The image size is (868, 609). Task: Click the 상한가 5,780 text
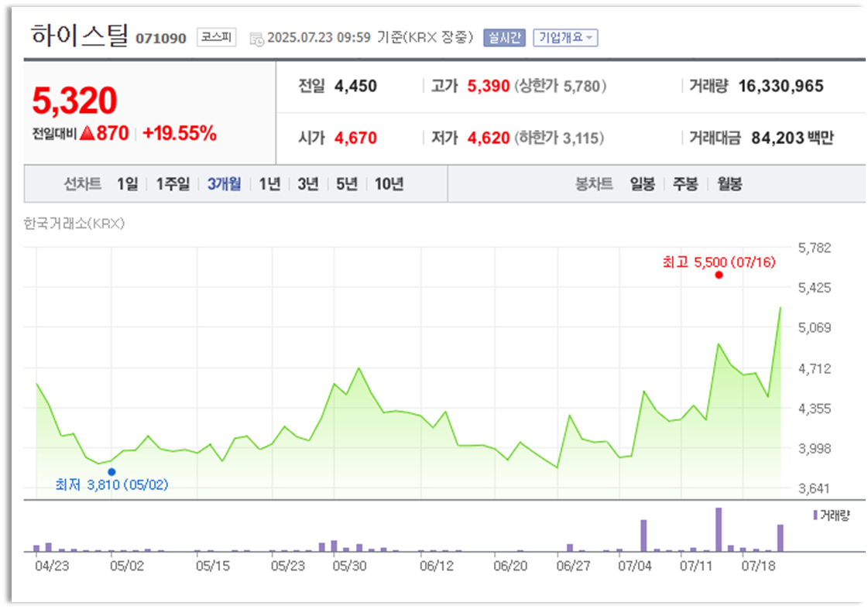click(561, 86)
